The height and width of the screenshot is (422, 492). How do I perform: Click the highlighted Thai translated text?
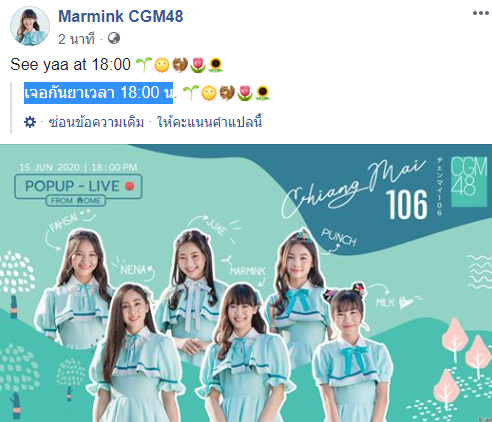click(x=98, y=93)
